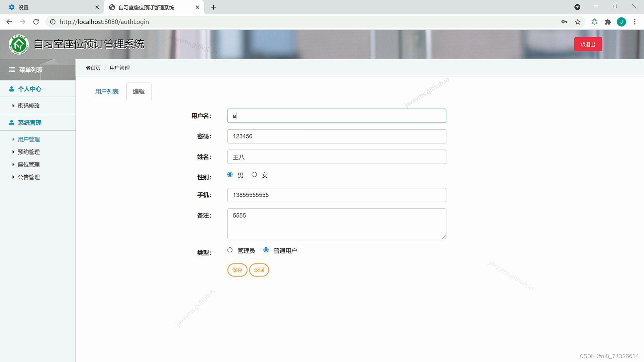Image resolution: width=644 pixels, height=362 pixels.
Task: Click the 菜单列表 hamburger icon
Action: click(x=12, y=70)
